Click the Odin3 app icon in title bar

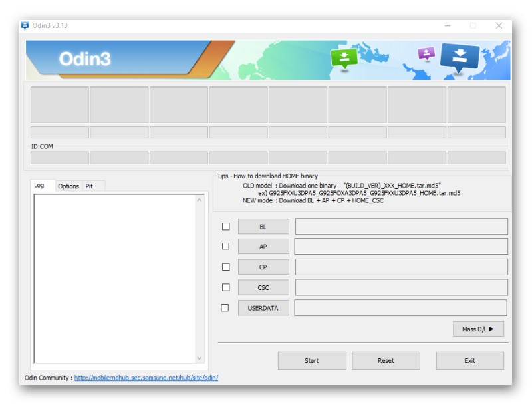(25, 26)
